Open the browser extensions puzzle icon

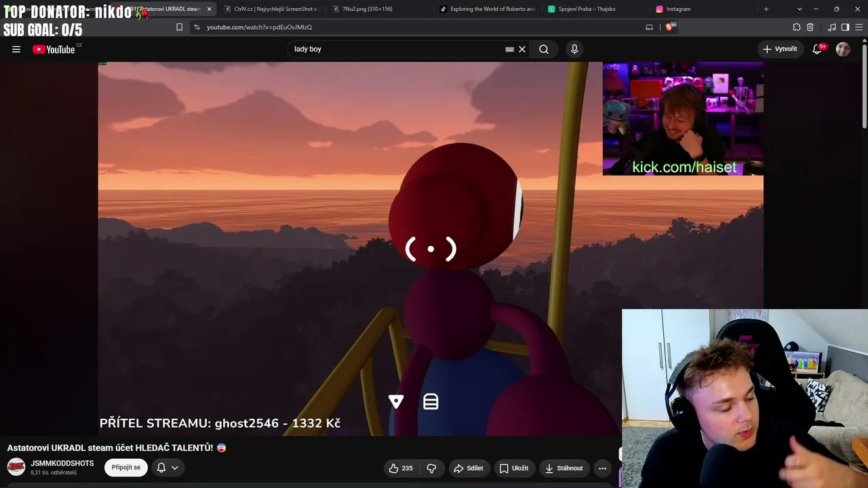click(797, 27)
